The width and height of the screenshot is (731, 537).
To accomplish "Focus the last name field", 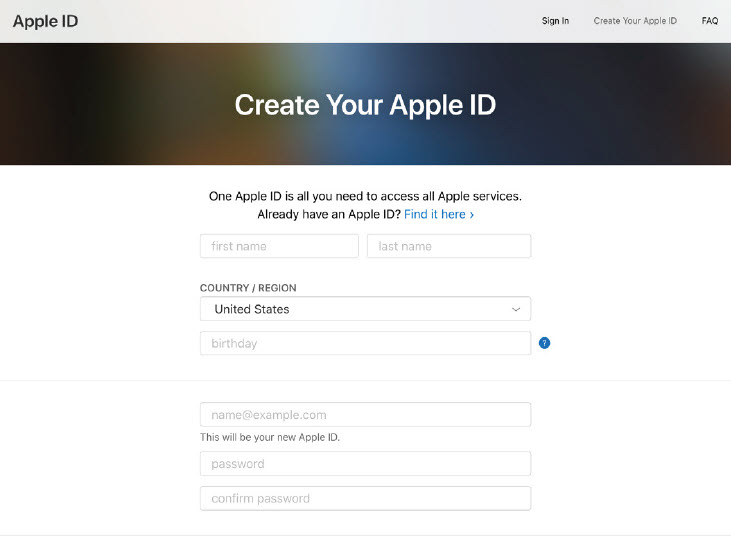I will coord(448,246).
